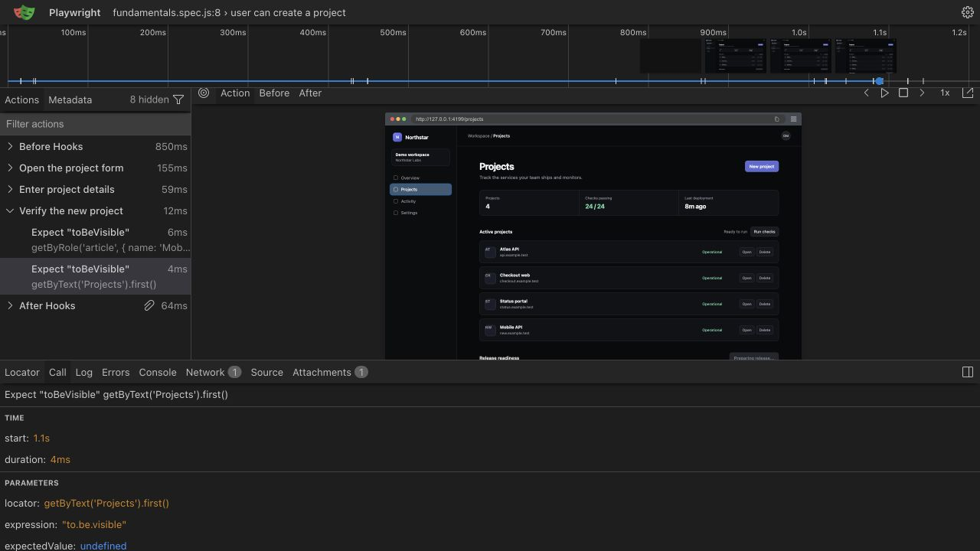980x551 pixels.
Task: Delete the Mobile API project row
Action: pos(764,330)
